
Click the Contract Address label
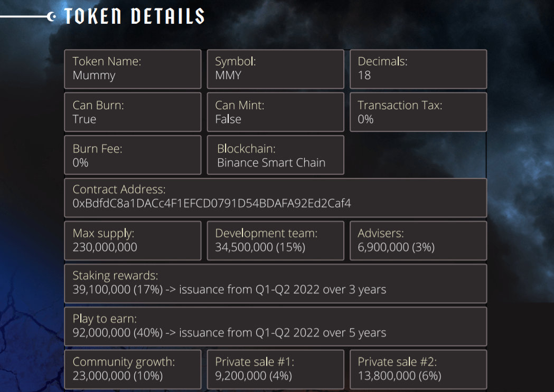(119, 189)
